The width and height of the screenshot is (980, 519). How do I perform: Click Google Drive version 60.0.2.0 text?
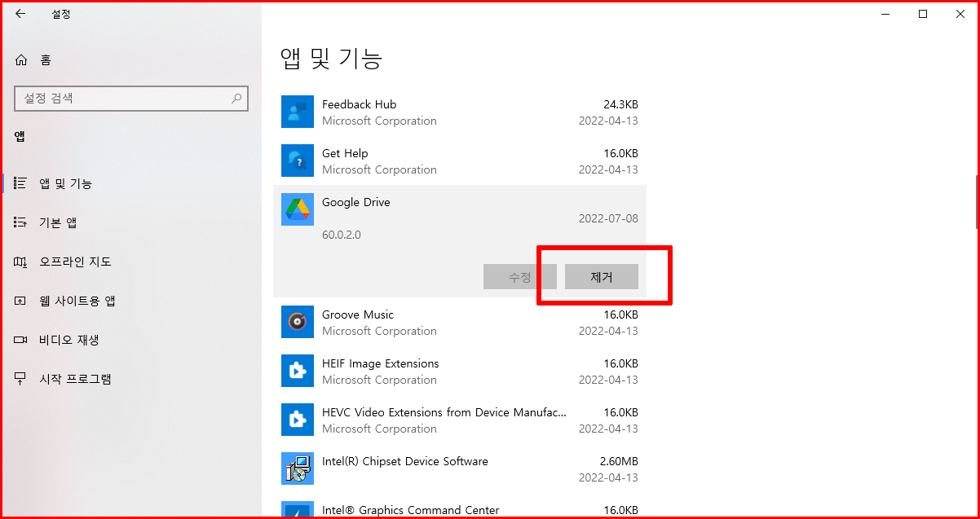click(x=342, y=235)
